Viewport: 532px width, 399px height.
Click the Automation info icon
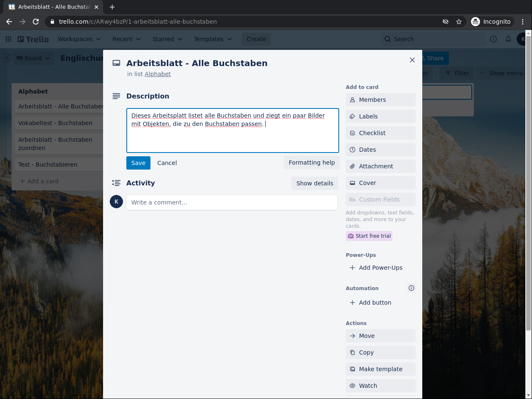[x=411, y=288]
